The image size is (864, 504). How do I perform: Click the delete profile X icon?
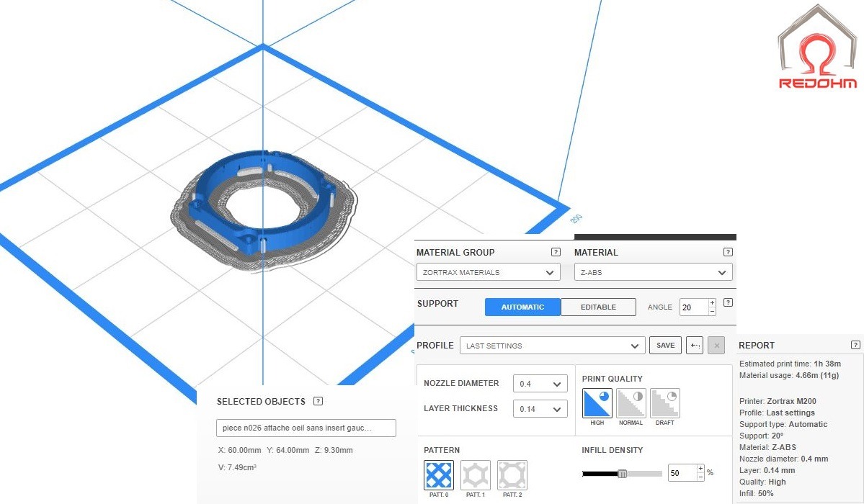pos(716,346)
